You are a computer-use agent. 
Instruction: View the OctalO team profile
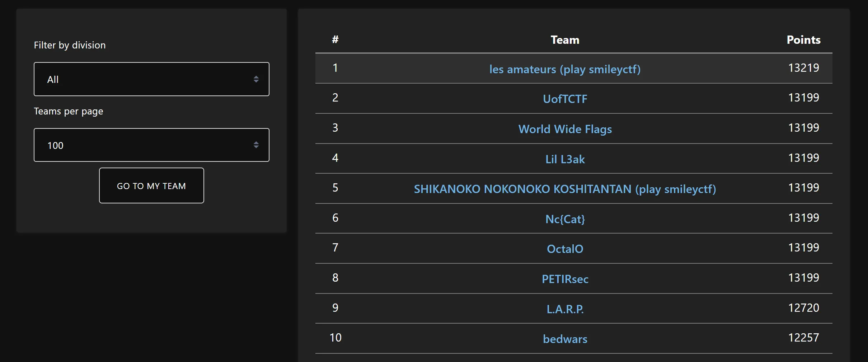pyautogui.click(x=565, y=249)
